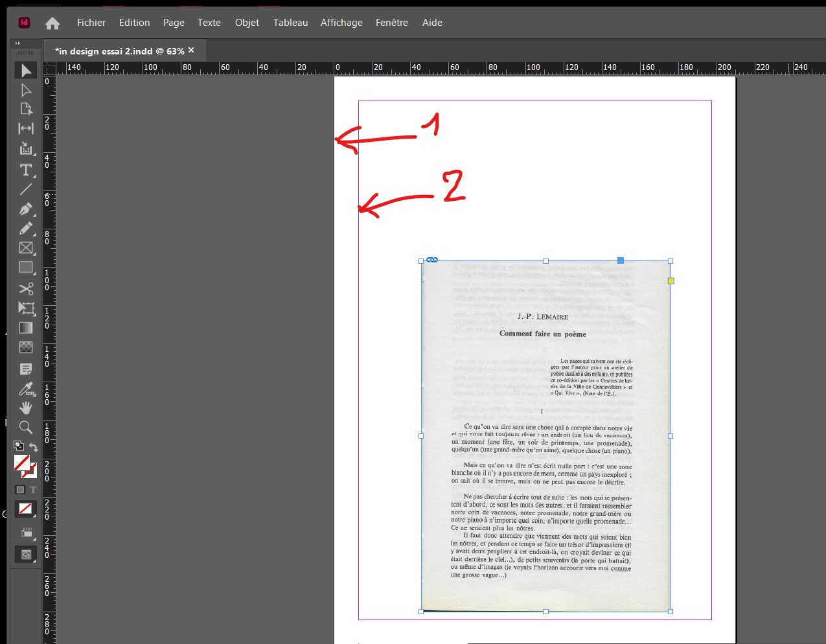Activate the Direct Selection tool
Screen dimensions: 826x644
25,89
